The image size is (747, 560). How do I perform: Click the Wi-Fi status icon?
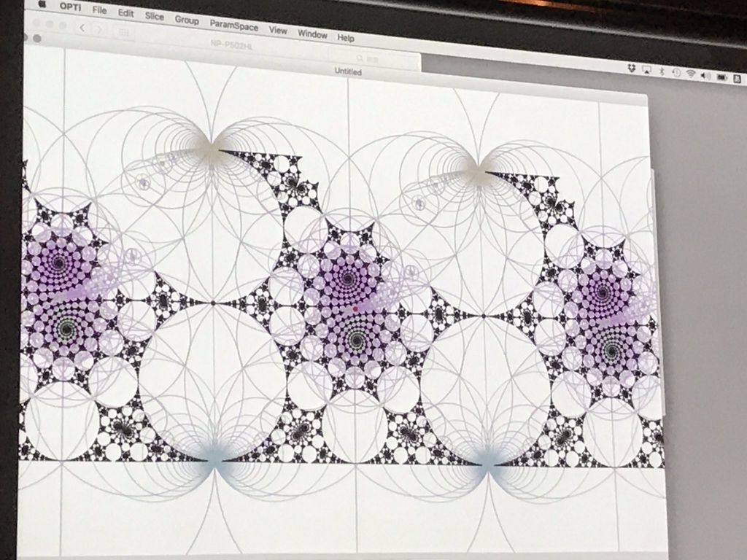[x=691, y=74]
